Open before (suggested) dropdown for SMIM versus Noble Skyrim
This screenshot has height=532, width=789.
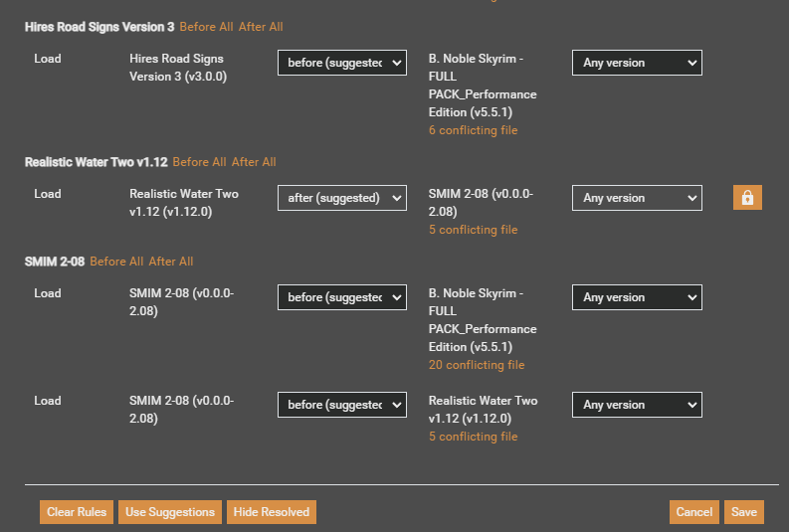tap(342, 297)
